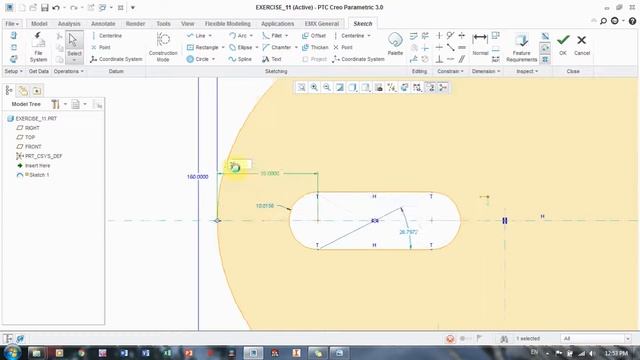Open the sketcher Palette
This screenshot has width=640, height=360.
coord(395,44)
